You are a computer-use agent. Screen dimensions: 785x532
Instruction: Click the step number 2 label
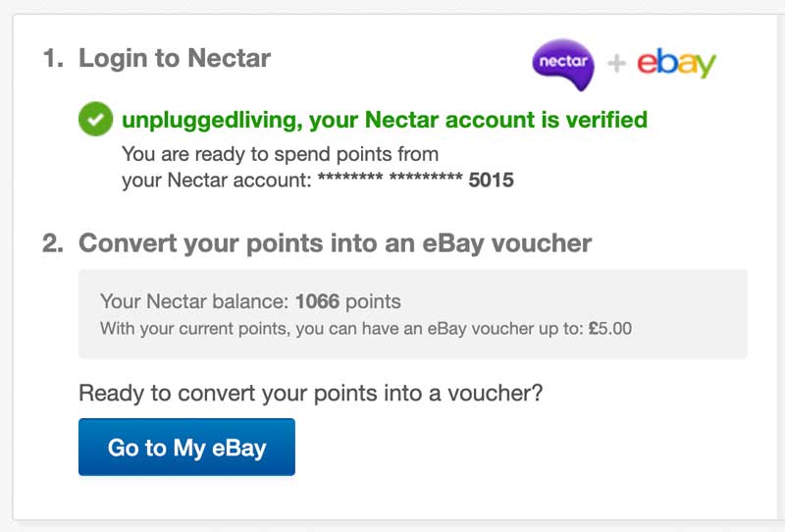(52, 242)
